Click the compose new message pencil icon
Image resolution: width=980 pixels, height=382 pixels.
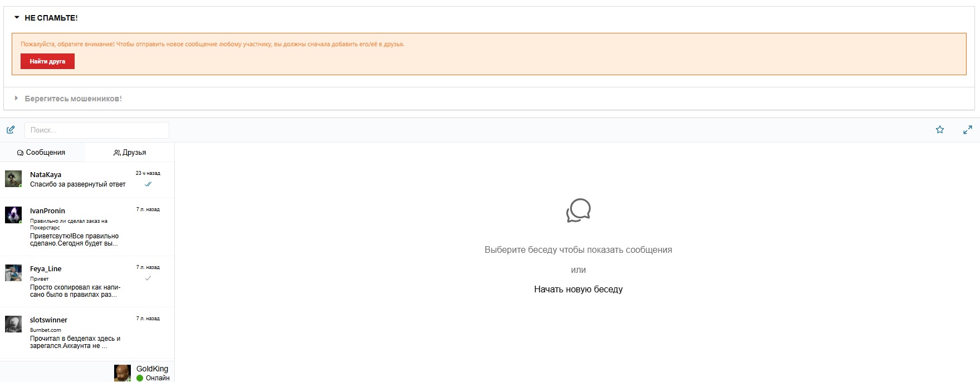[11, 130]
